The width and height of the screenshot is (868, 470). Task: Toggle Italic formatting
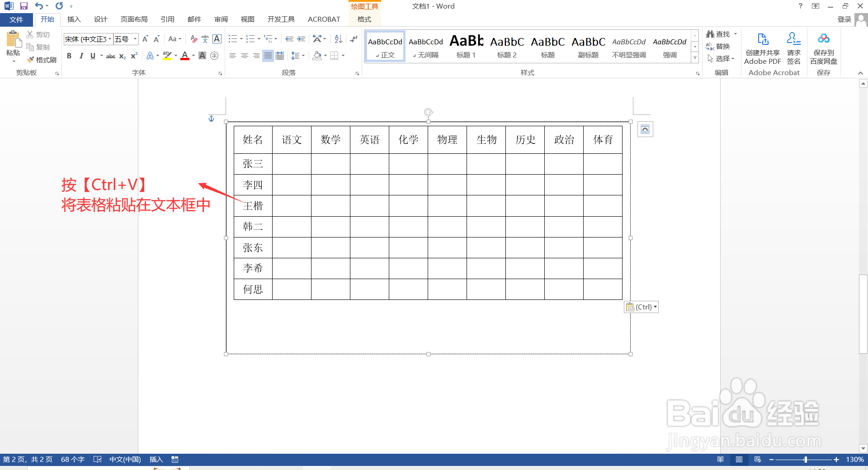point(81,56)
